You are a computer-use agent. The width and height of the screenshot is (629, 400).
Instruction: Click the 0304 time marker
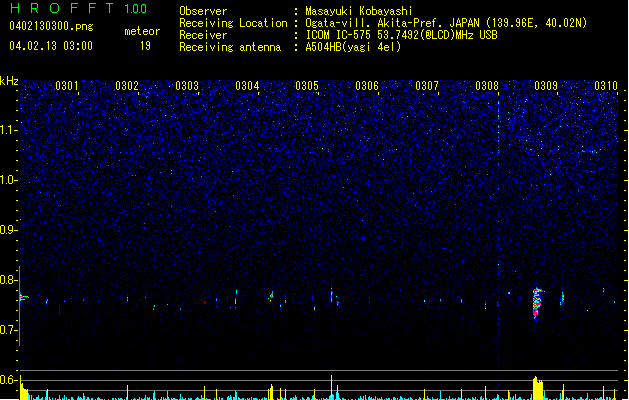pos(247,85)
